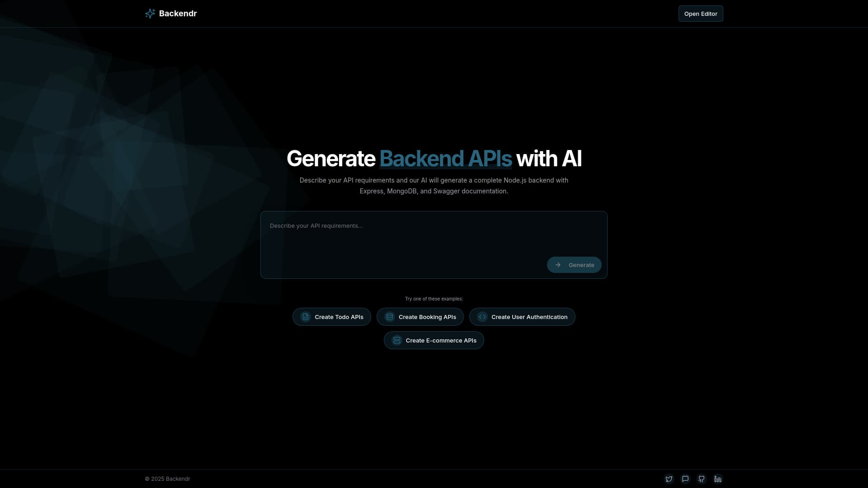868x488 pixels.
Task: Click the database icon on Create Booking APIs
Action: (x=389, y=317)
